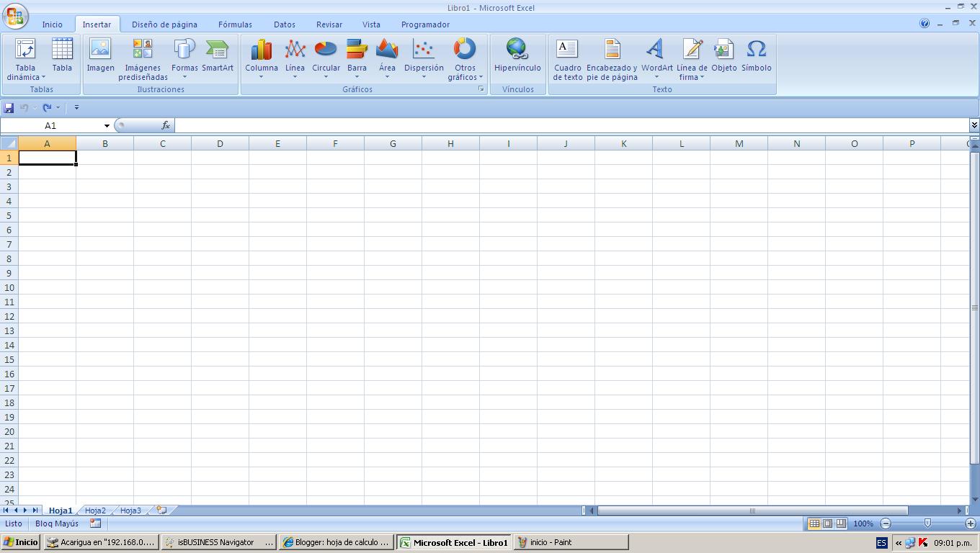Insert a Cuadro de texto
This screenshot has width=980, height=553.
568,59
